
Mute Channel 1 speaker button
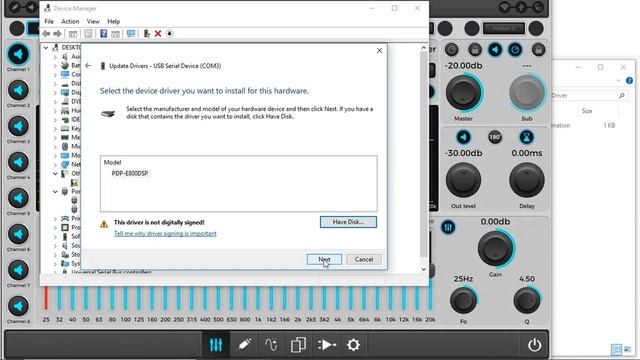point(18,54)
